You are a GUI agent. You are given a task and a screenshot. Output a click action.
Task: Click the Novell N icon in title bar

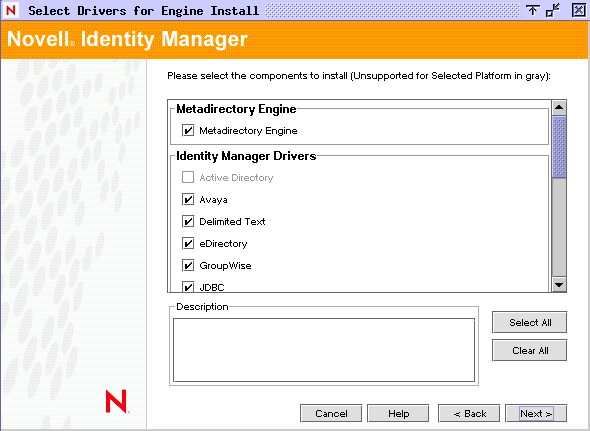[x=11, y=10]
